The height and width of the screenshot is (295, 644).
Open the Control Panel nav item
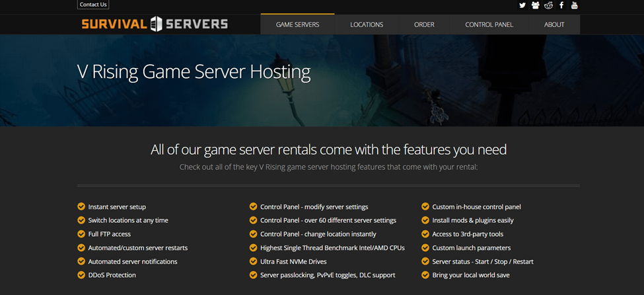[x=489, y=24]
